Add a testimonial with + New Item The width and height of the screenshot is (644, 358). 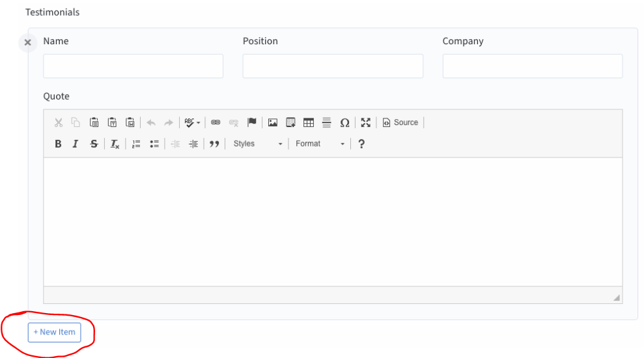point(54,332)
